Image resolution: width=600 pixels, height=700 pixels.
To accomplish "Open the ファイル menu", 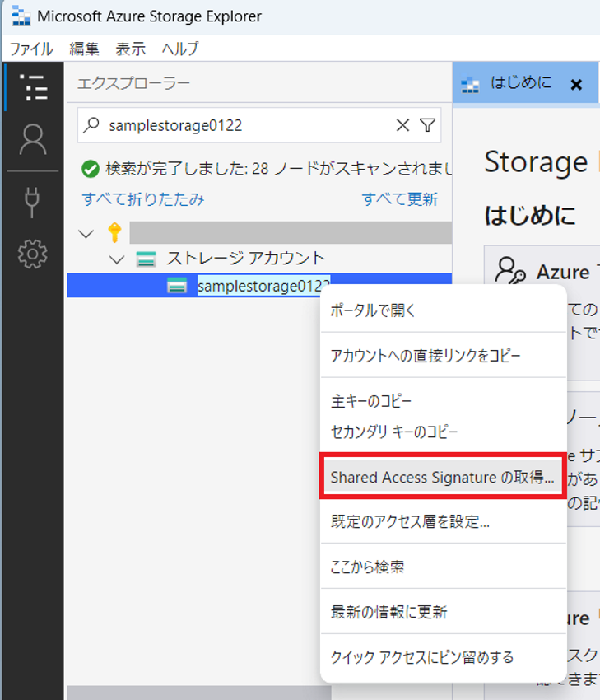I will [31, 49].
